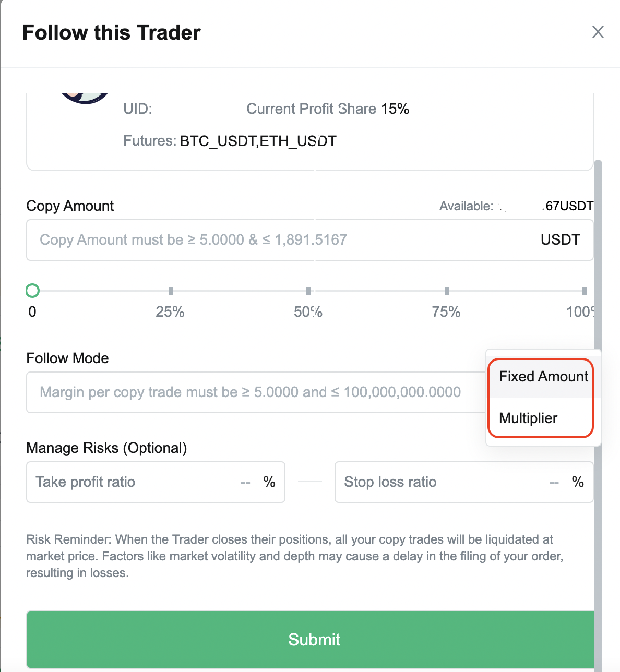Set the copy amount slider to 50%
This screenshot has width=620, height=672.
click(308, 291)
